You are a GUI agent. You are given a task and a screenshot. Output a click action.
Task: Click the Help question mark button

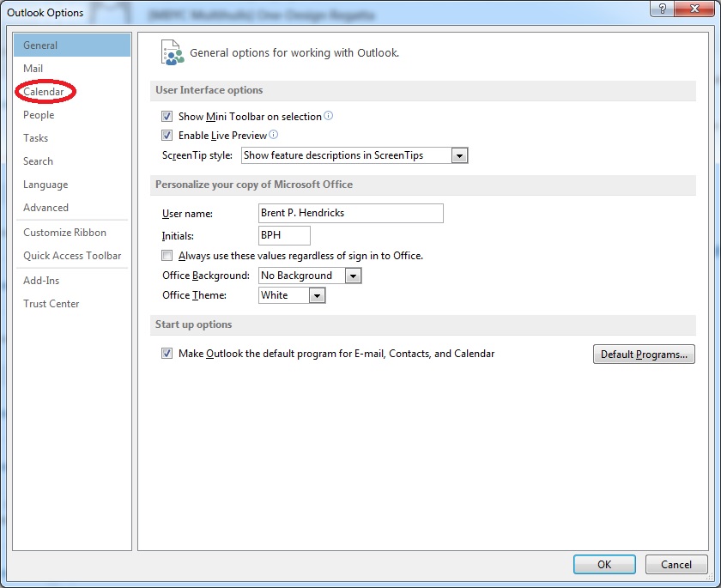pos(663,9)
